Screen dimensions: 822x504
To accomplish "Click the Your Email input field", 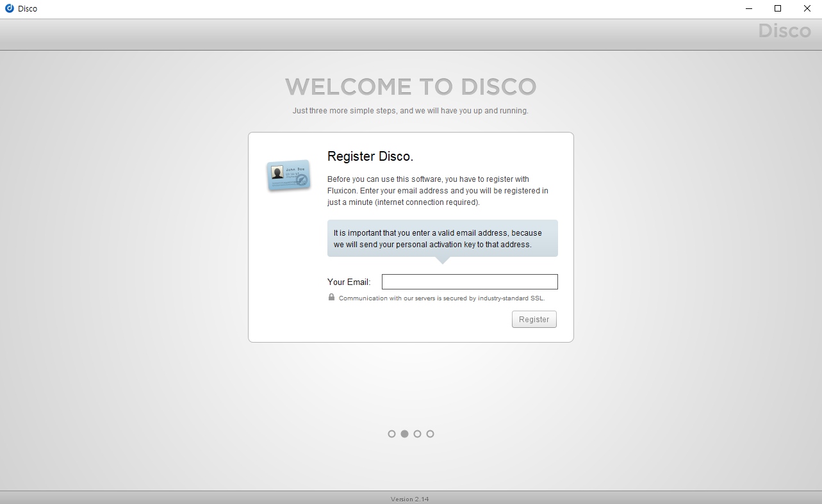I will click(x=470, y=282).
